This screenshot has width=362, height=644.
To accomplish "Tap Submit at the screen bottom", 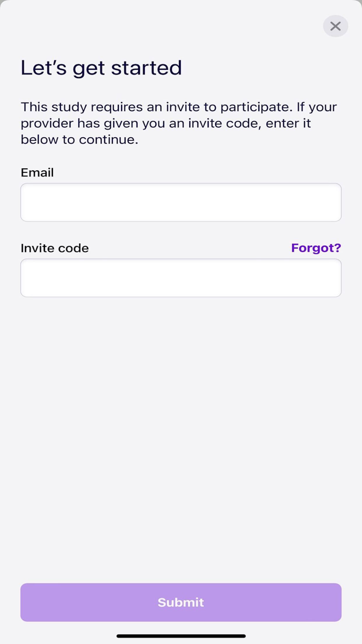I will [x=181, y=602].
